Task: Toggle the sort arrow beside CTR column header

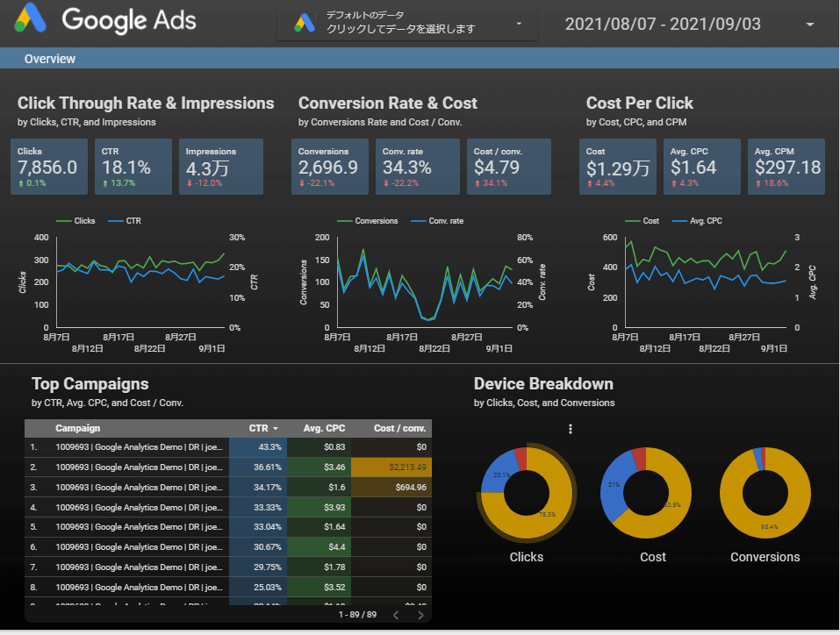Action: pos(276,429)
